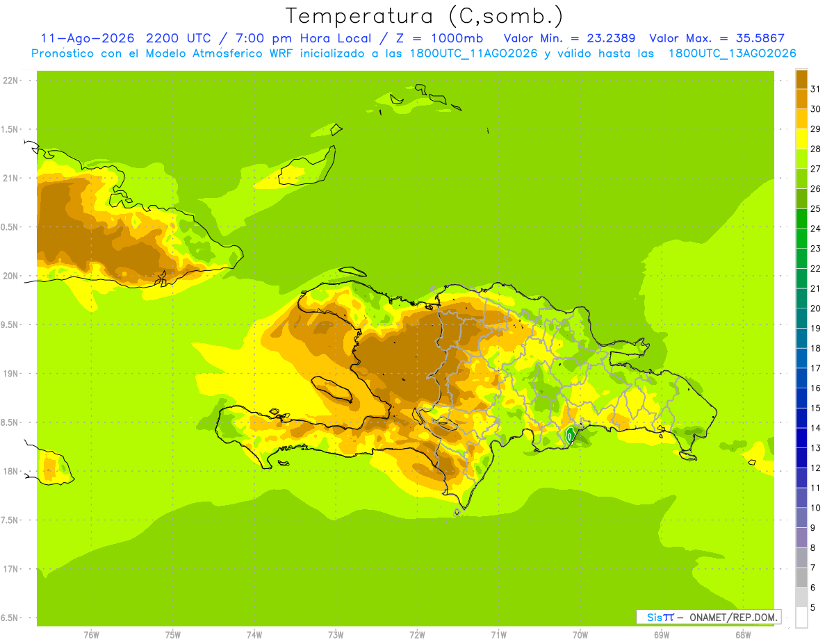The image size is (834, 644).
Task: Click the '70W' longitude label
Action: pos(580,635)
